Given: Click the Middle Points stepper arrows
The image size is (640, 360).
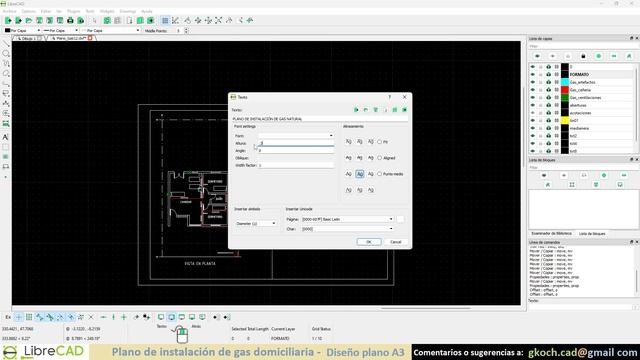Looking at the screenshot, I should (x=187, y=31).
